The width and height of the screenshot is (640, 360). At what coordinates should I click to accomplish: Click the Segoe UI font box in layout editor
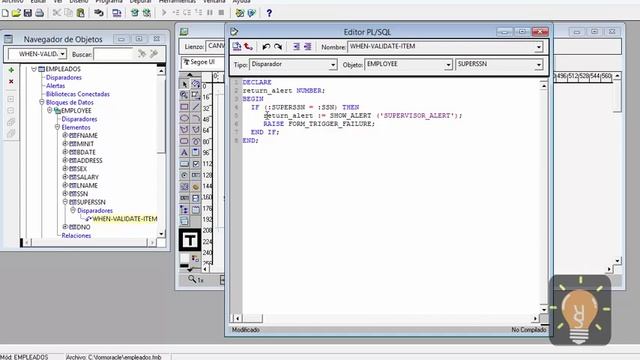202,62
